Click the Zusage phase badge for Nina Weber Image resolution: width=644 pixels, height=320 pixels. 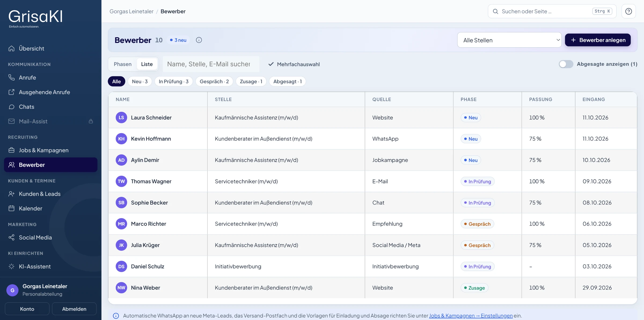[474, 288]
